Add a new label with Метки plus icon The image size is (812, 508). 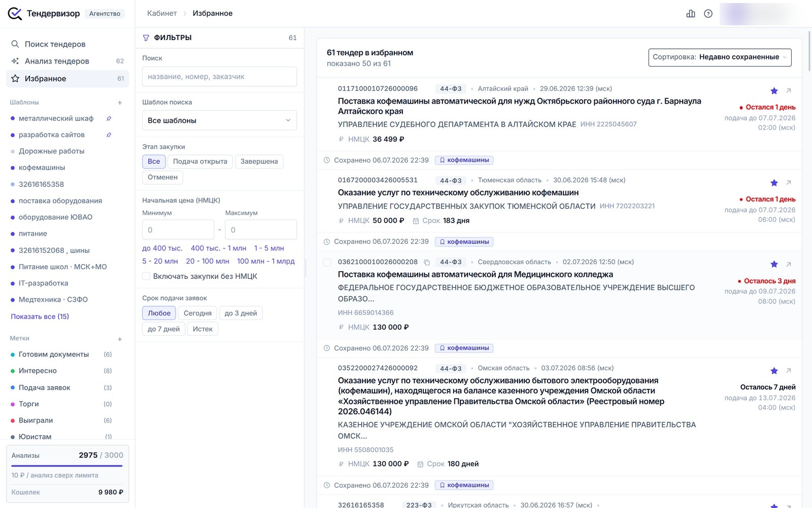point(120,339)
